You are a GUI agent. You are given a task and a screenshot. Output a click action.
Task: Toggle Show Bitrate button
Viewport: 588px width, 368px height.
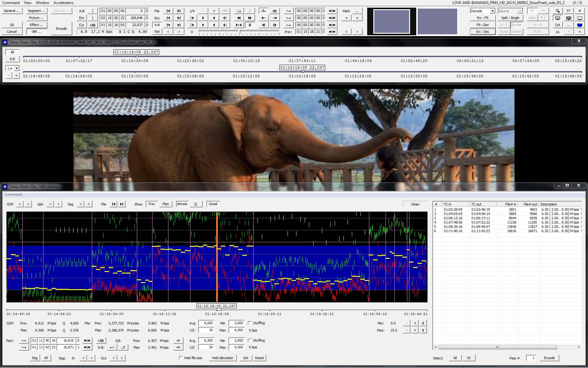[182, 204]
